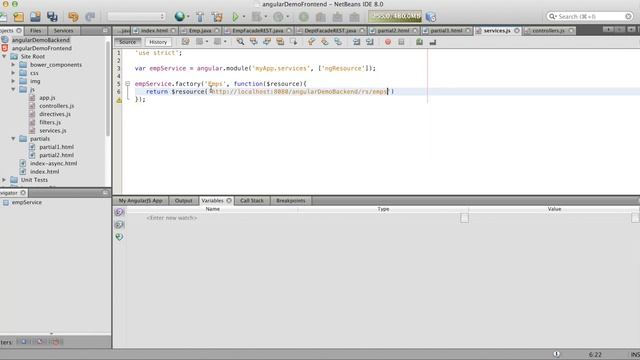Toggle Rectangular Selection in editor toolbar
This screenshot has height=360, width=640.
pos(293,42)
